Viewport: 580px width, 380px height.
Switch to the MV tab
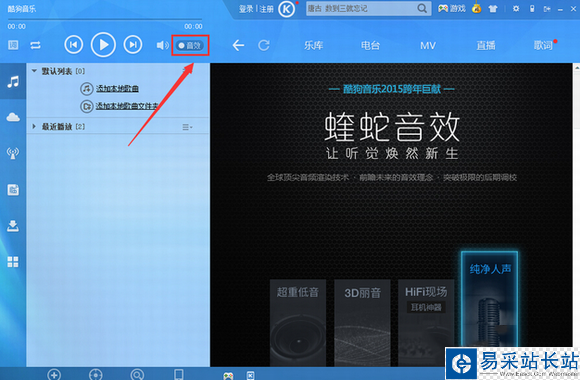pos(428,46)
